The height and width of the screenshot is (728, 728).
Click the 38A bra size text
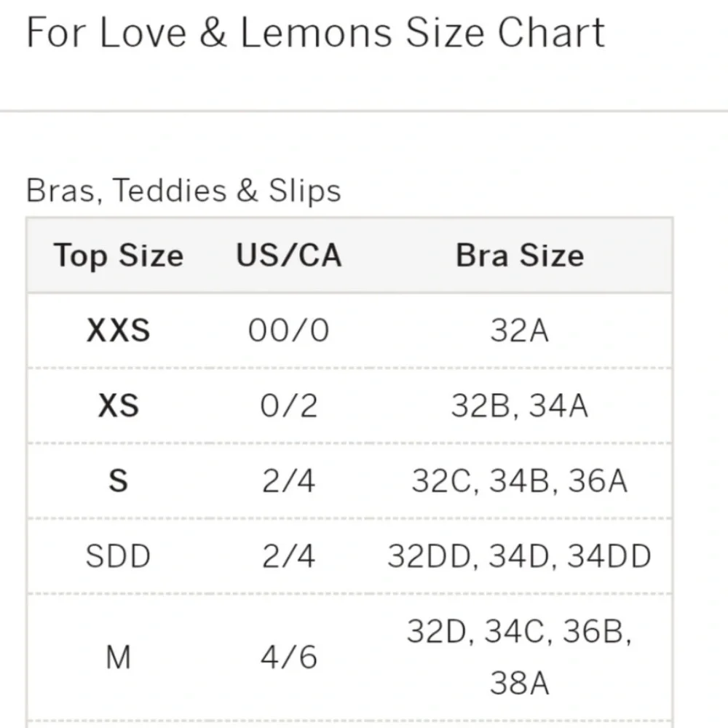coord(520,683)
